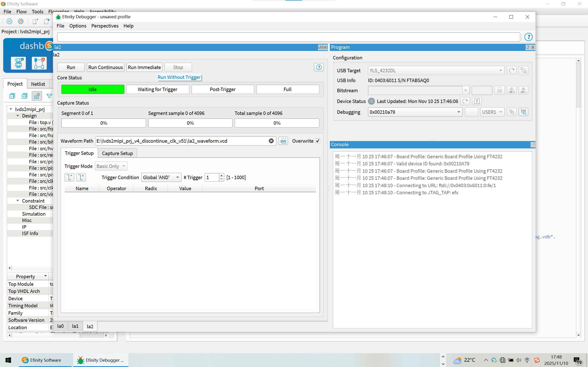Collapse the Design tree node
Screen dimensions: 588x367
[x=18, y=116]
